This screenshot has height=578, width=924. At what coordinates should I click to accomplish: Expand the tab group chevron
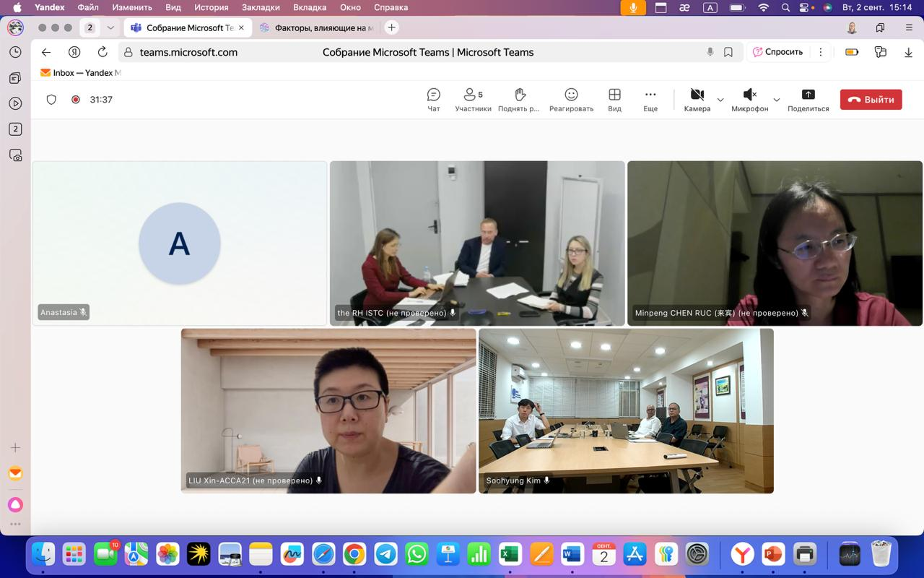click(110, 27)
